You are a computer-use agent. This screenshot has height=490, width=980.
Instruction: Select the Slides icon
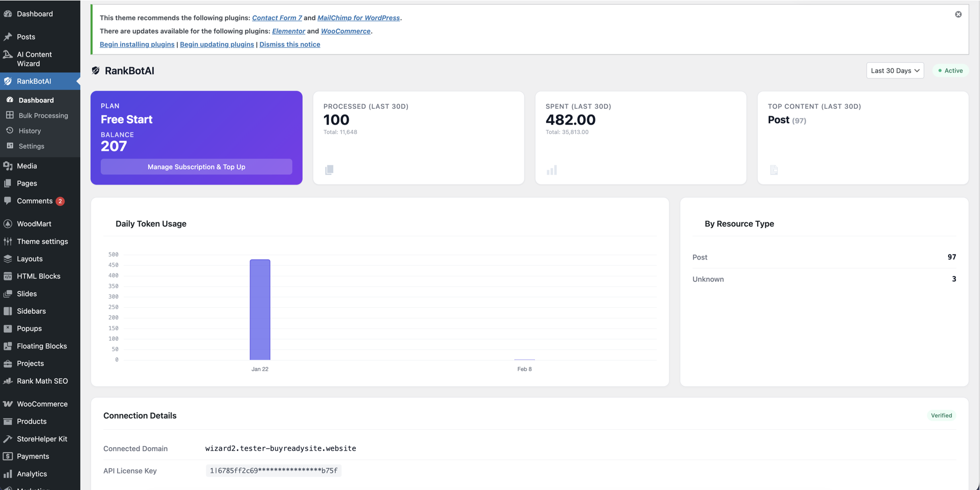(x=8, y=293)
